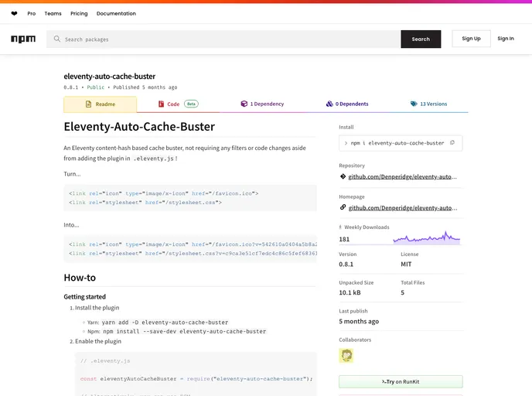Click the git diamond icon beside the Repository link
Viewport: 532px width, 396px height.
click(343, 176)
